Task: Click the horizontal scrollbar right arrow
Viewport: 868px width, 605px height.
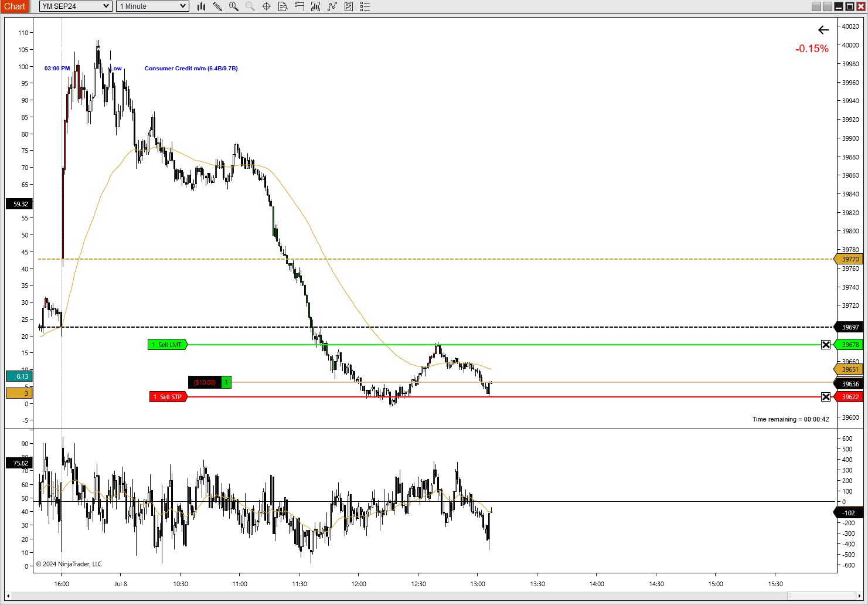Action: point(860,596)
